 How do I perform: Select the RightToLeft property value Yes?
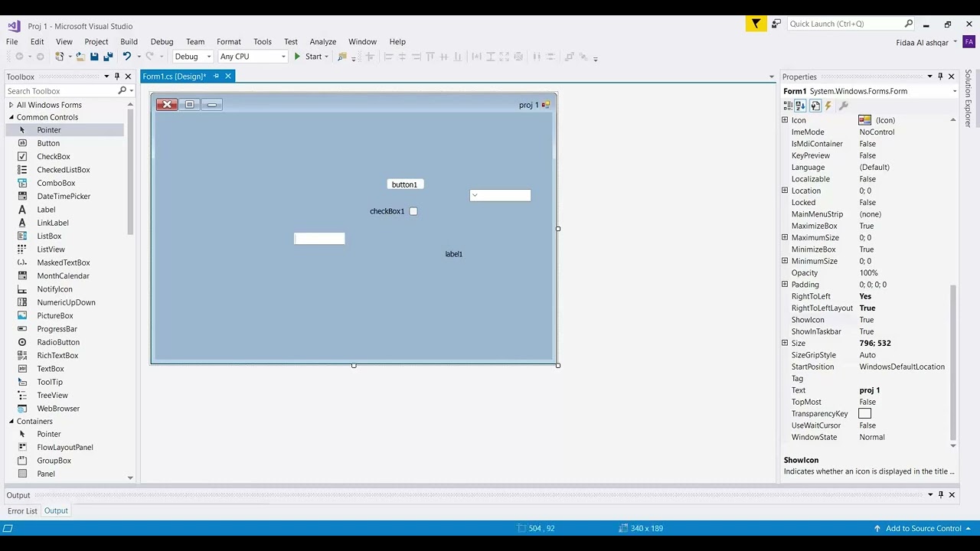click(x=865, y=296)
